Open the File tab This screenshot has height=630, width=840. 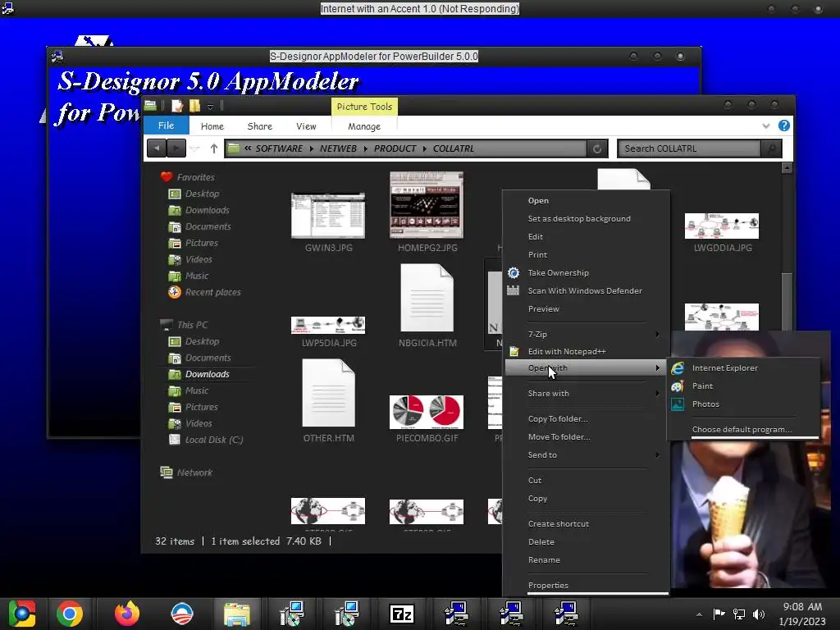166,126
